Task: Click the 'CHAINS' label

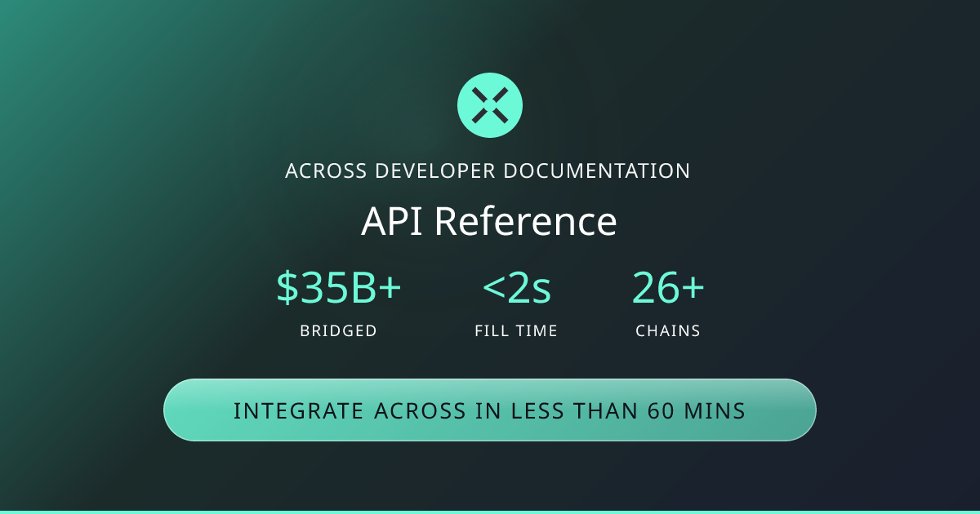Action: click(668, 331)
